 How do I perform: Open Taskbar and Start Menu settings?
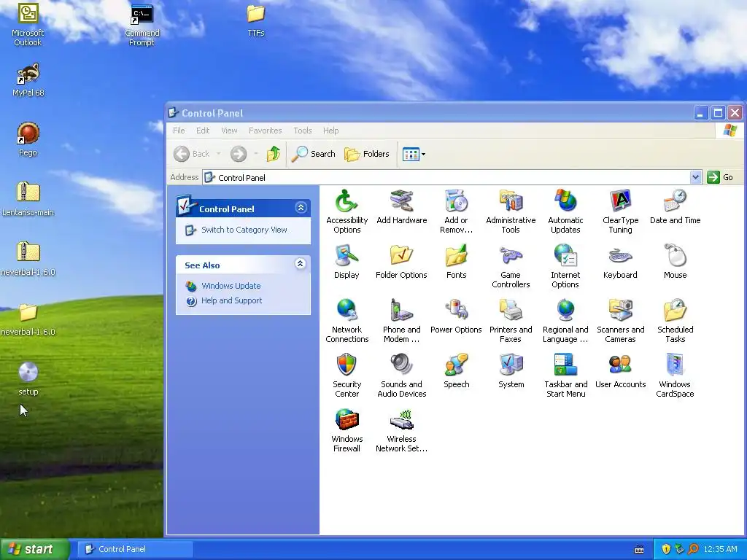point(565,376)
